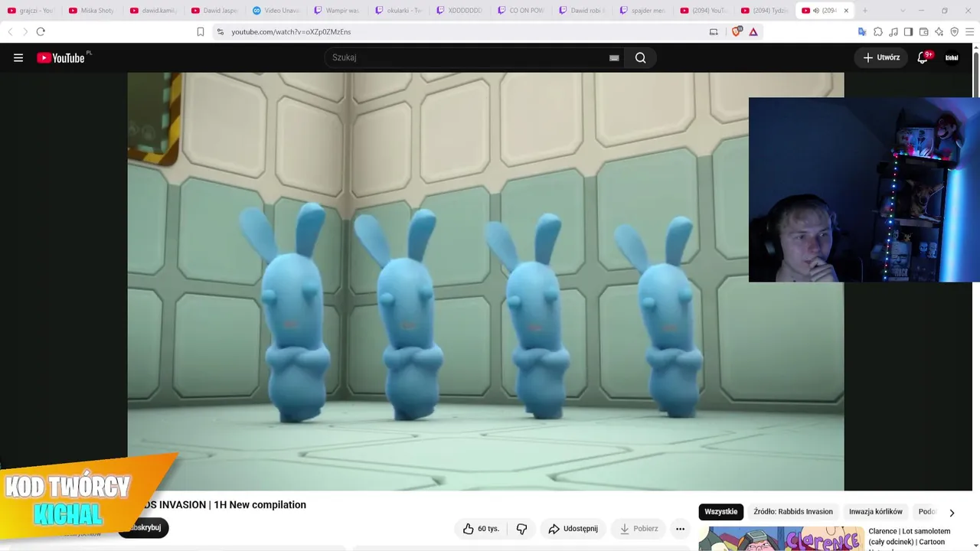Switch to the 'Dawid Jasper' tab
Viewport: 980px width, 551px height.
coord(214,11)
